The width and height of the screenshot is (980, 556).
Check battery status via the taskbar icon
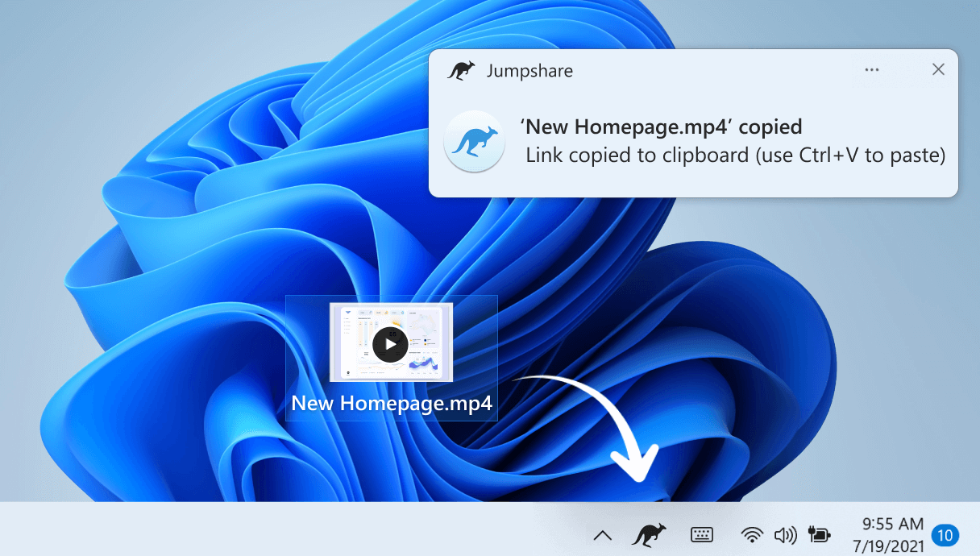819,534
